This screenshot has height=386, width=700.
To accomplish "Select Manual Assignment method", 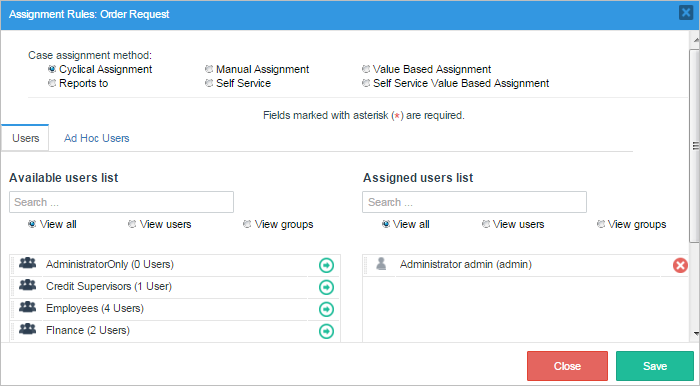I will tap(209, 69).
